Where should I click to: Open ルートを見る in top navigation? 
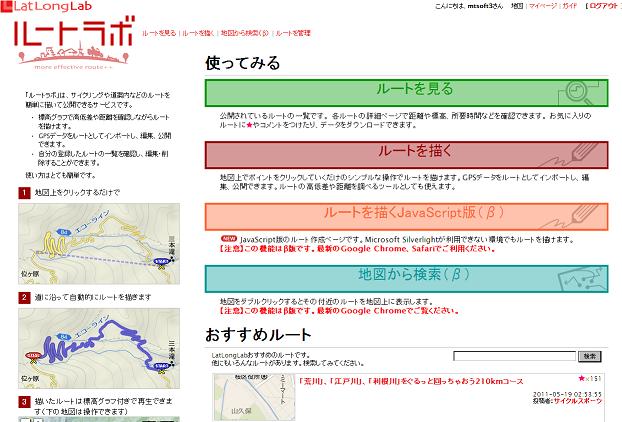point(159,33)
